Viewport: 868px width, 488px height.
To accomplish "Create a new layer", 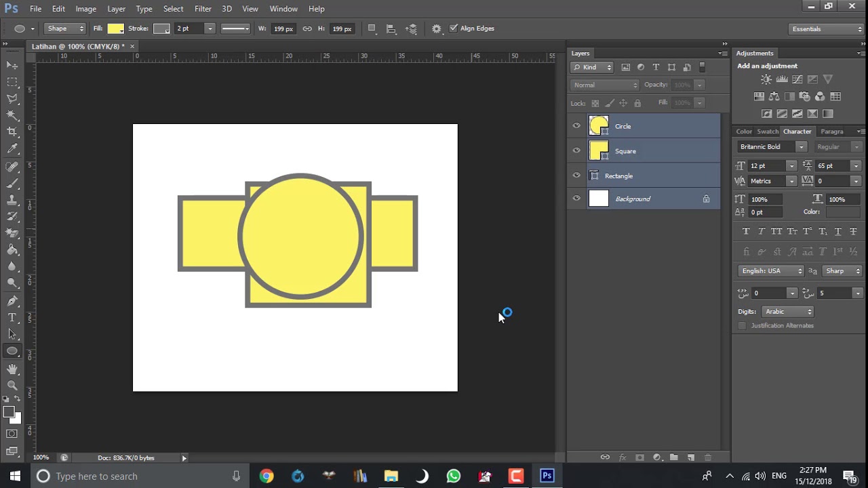I will pyautogui.click(x=691, y=457).
